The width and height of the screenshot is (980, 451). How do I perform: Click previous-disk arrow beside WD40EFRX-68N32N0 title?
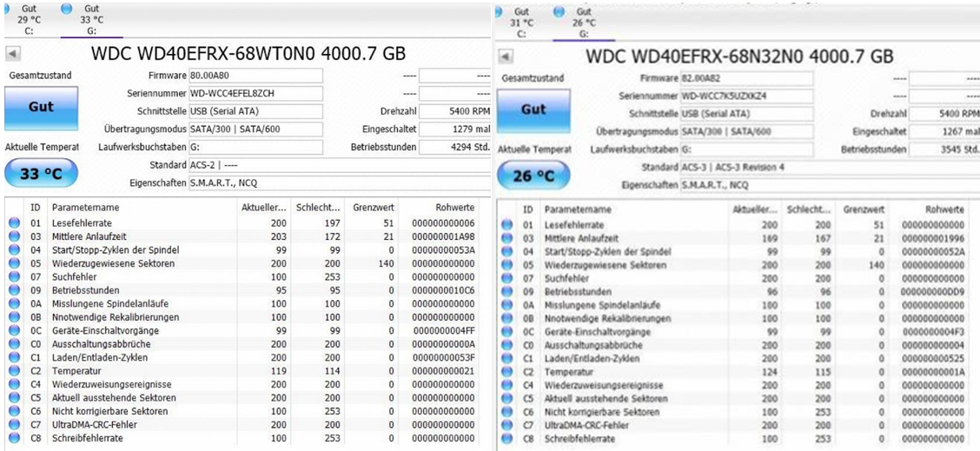click(x=507, y=57)
